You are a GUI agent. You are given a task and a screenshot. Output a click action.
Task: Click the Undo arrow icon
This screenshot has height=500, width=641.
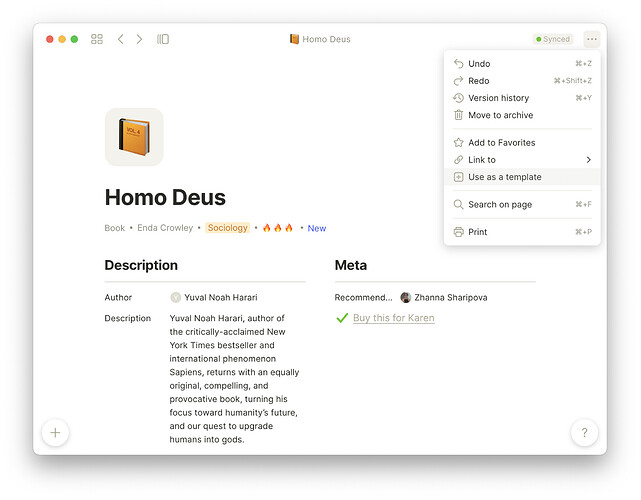click(x=458, y=64)
